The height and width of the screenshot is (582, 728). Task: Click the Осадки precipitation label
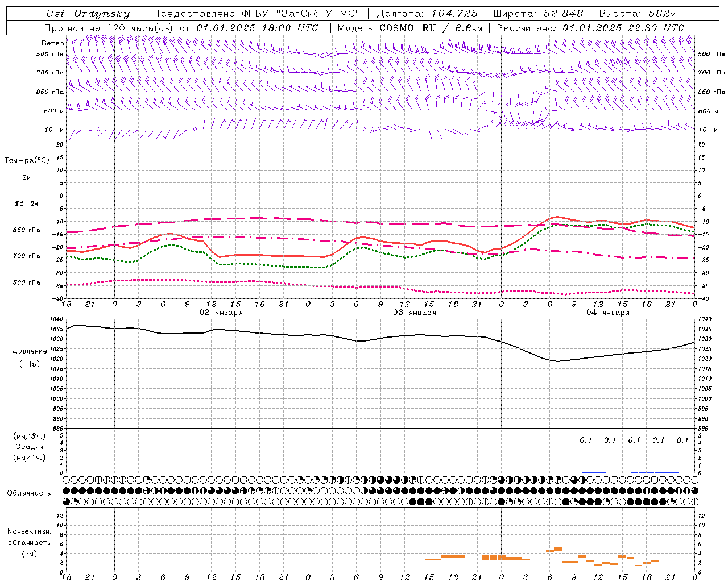click(x=29, y=447)
